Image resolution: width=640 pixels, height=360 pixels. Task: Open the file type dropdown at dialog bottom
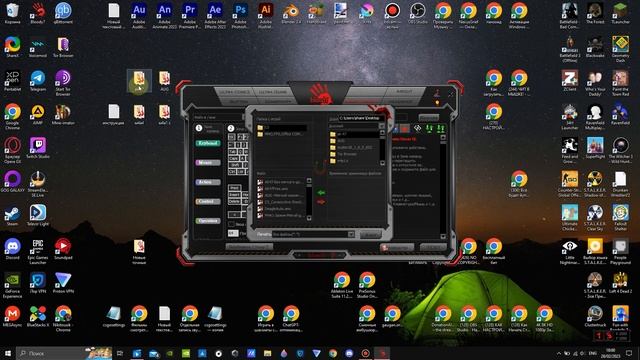pos(351,234)
